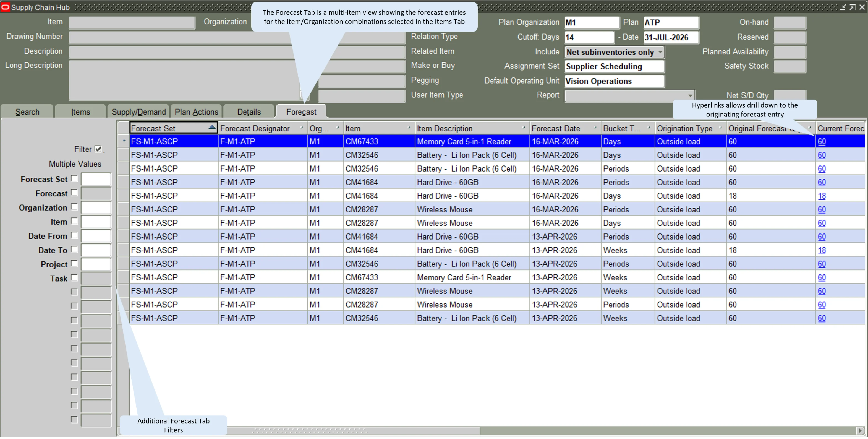The width and height of the screenshot is (868, 439).
Task: Open the 18 forecast link for the Hard Drive Days row
Action: [x=822, y=196]
